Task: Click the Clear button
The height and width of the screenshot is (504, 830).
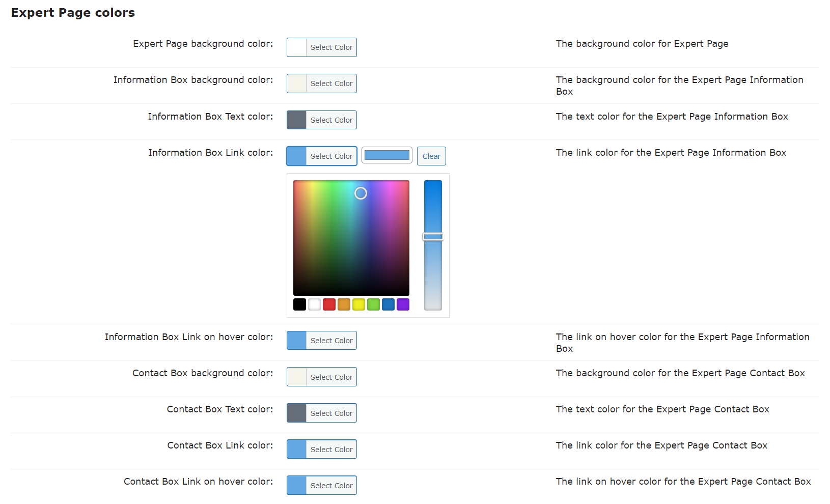Action: click(x=431, y=156)
